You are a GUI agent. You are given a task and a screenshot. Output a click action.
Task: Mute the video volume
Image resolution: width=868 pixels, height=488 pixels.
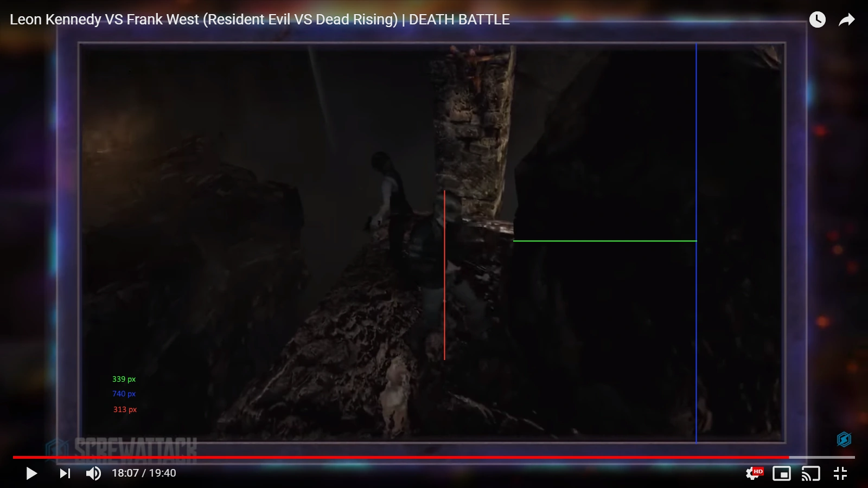pos(93,473)
